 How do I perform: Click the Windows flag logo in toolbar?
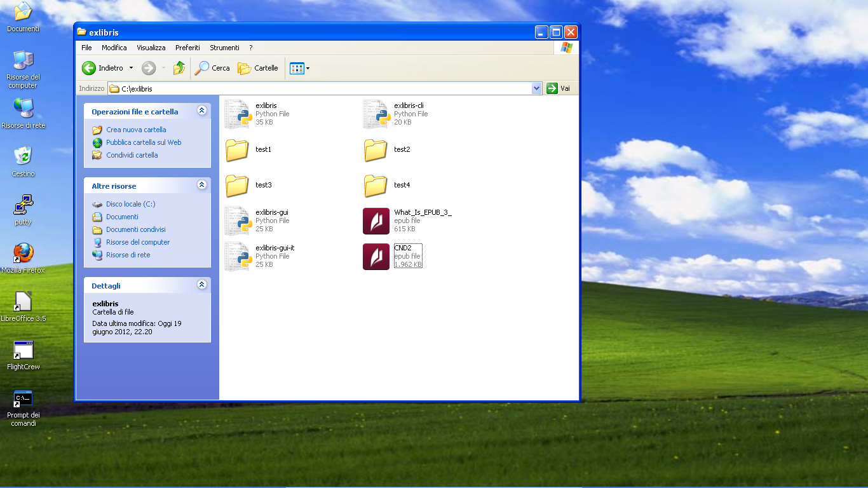pyautogui.click(x=566, y=48)
